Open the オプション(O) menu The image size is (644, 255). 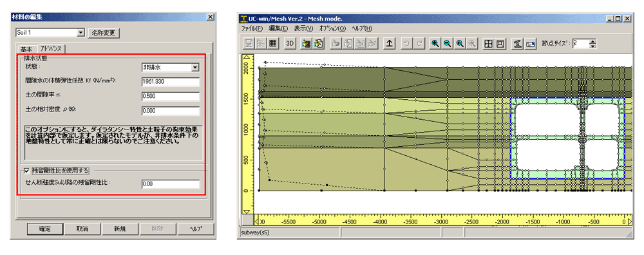tap(332, 28)
